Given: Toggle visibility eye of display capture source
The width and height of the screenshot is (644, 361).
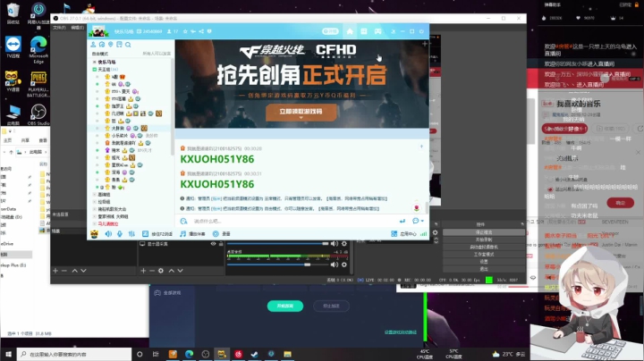Looking at the screenshot, I should (213, 244).
